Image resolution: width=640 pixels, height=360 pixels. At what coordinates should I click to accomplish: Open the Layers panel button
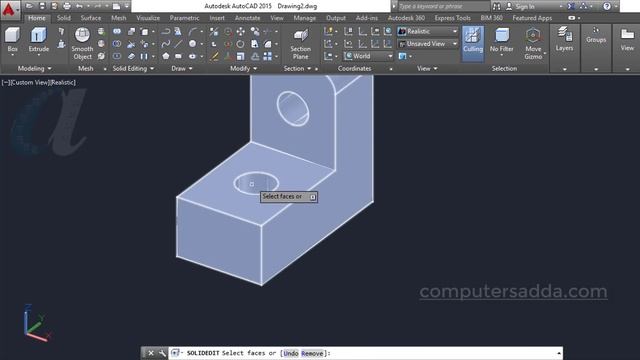[564, 40]
